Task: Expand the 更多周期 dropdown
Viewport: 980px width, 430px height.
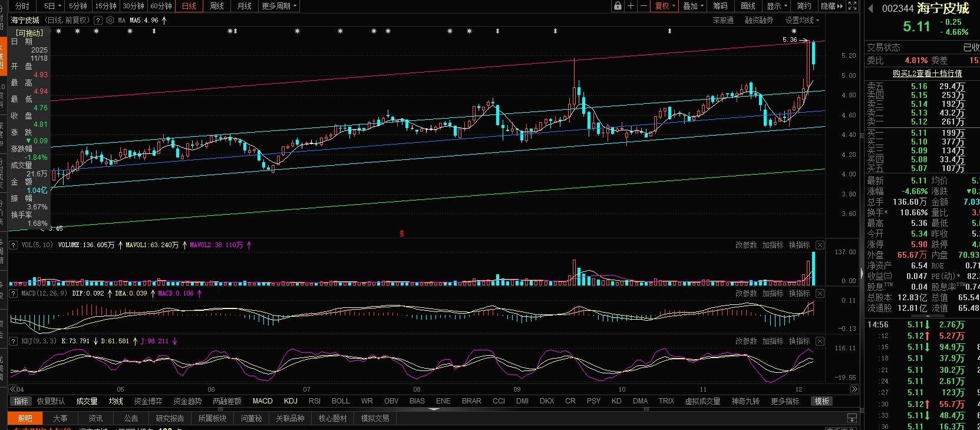Action: [279, 6]
